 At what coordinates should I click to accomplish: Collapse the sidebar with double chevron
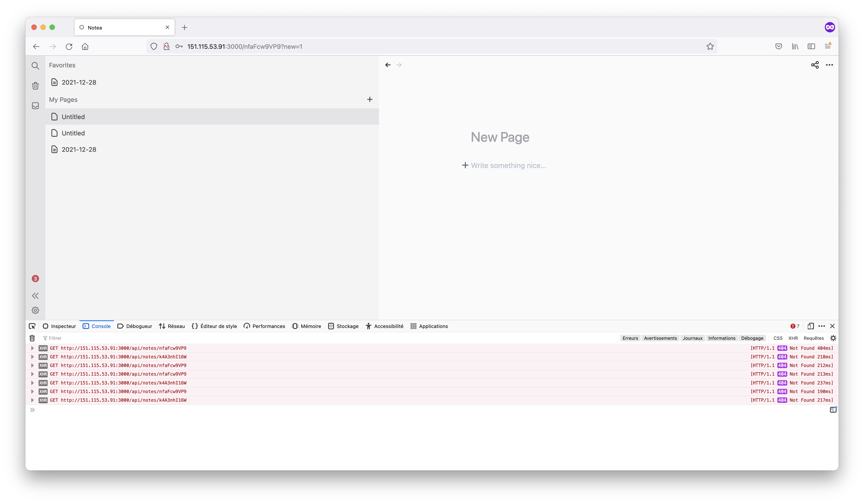click(35, 296)
